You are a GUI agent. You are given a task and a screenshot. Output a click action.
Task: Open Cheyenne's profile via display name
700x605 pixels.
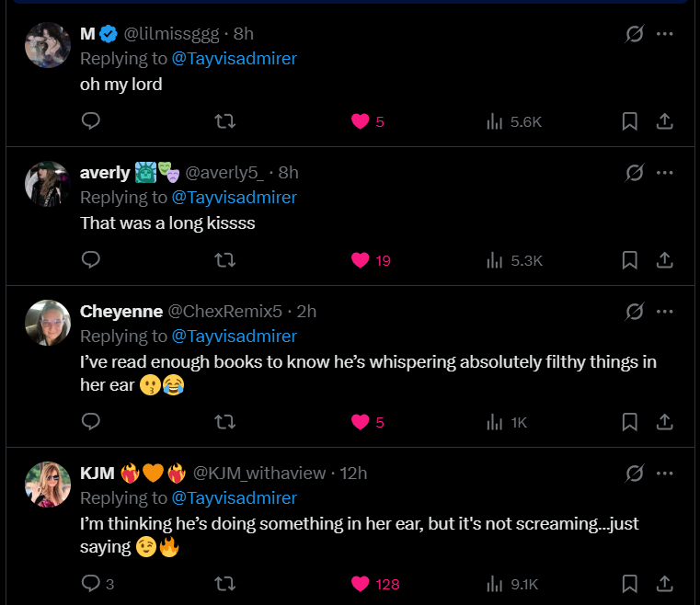[x=121, y=312]
